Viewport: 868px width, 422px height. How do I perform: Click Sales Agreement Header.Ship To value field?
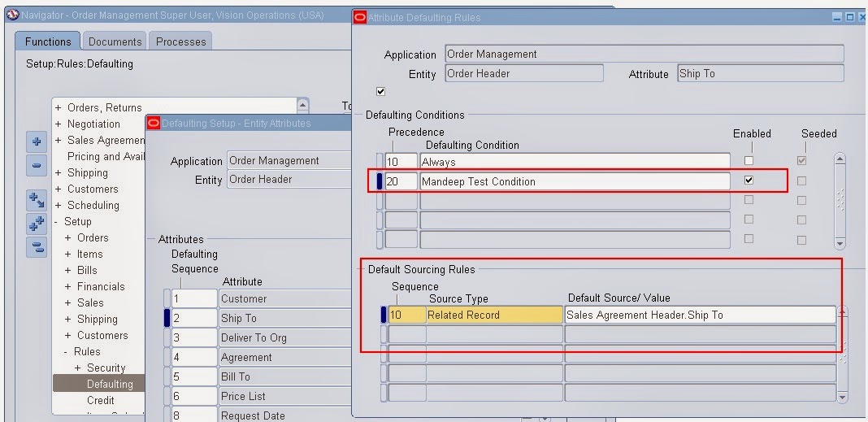[x=700, y=315]
